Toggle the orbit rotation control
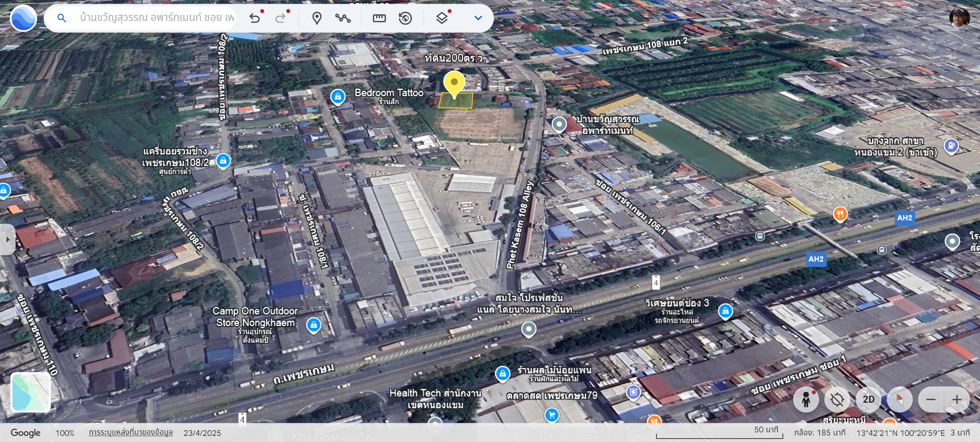 tap(837, 400)
